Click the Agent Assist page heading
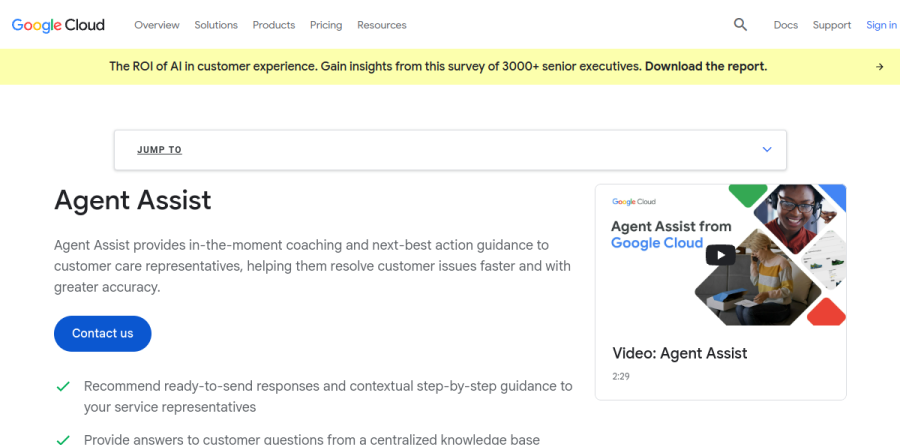The height and width of the screenshot is (445, 900). [x=133, y=201]
